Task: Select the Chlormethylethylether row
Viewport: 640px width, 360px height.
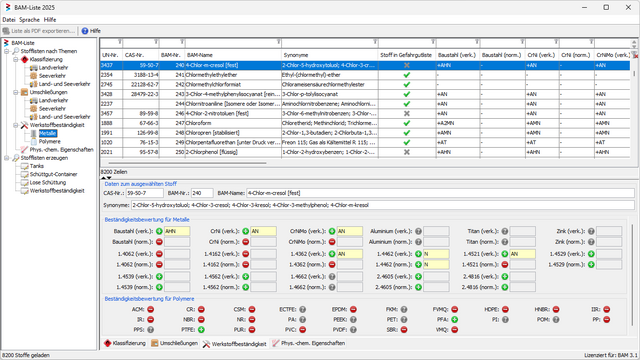Action: tap(365, 75)
